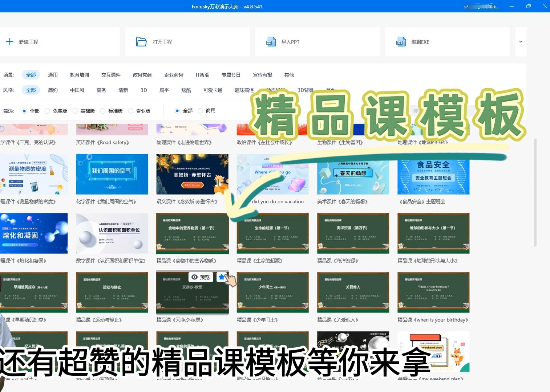550x392 pixels.
Task: Filter by 可爱卡通 style
Action: click(213, 90)
